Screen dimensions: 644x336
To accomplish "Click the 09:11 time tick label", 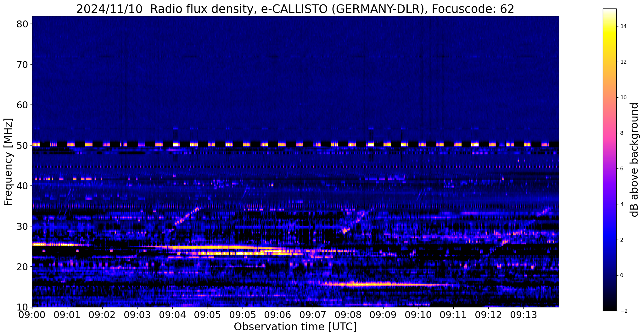I will coord(453,315).
